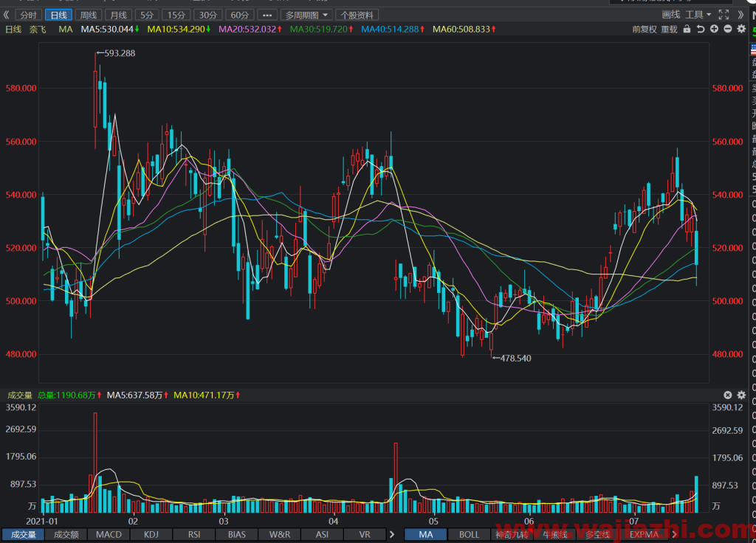Switch to the KDJ indicator

(x=151, y=535)
